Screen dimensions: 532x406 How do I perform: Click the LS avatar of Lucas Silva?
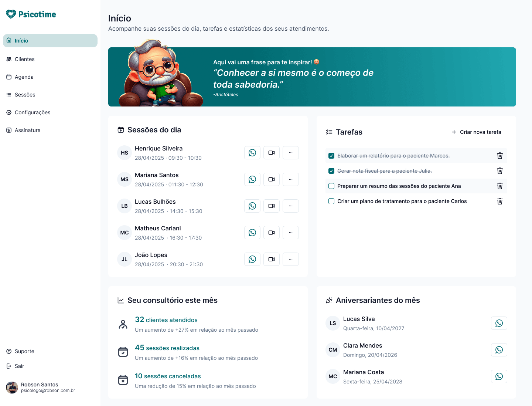[333, 323]
